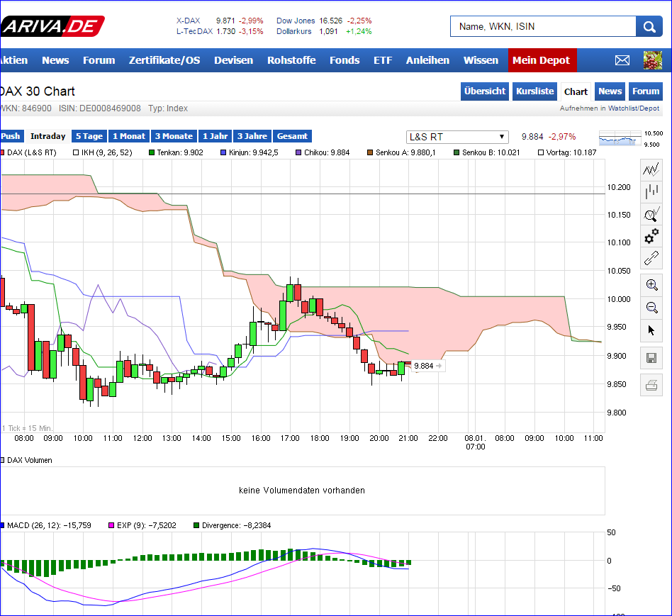
Task: Open the Rohstoffe menu item
Action: [291, 60]
